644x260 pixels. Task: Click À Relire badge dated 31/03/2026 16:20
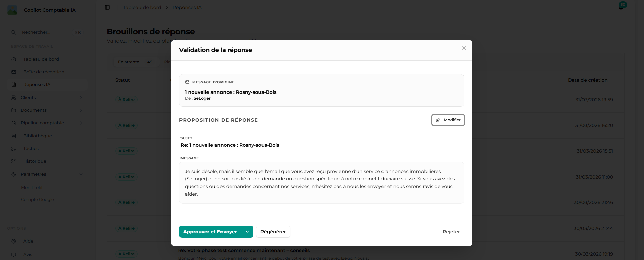click(x=127, y=125)
